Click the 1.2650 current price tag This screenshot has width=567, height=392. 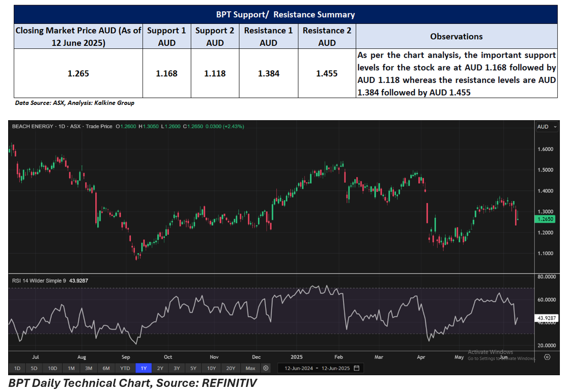pyautogui.click(x=545, y=219)
